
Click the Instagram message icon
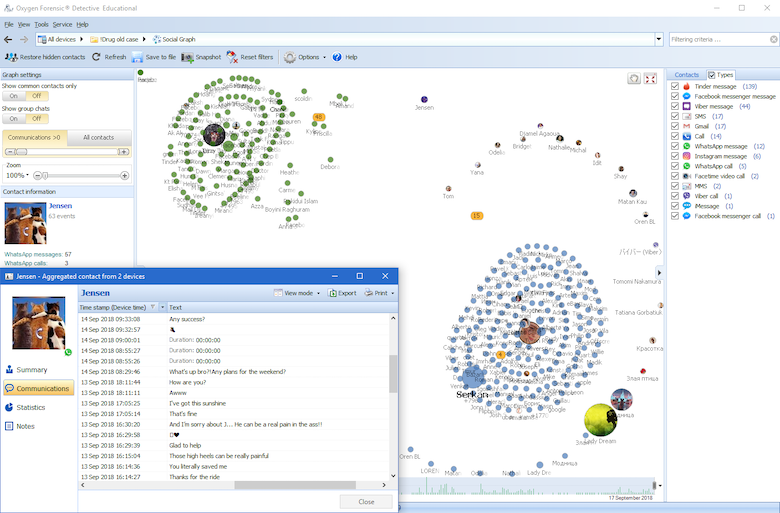click(x=686, y=156)
